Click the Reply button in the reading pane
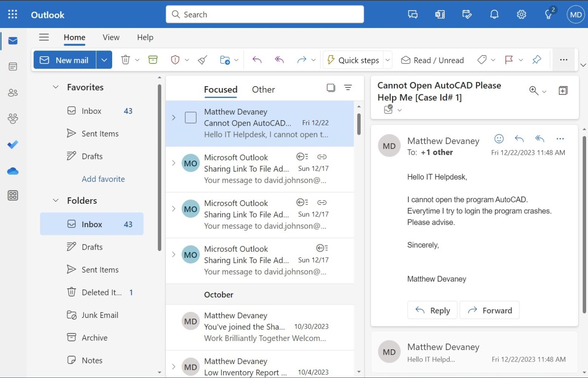Image resolution: width=588 pixels, height=378 pixels. [432, 310]
